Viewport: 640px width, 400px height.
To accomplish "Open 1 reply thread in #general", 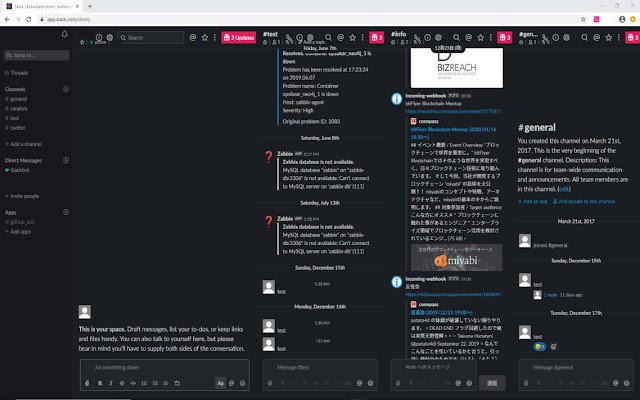I will pos(550,295).
